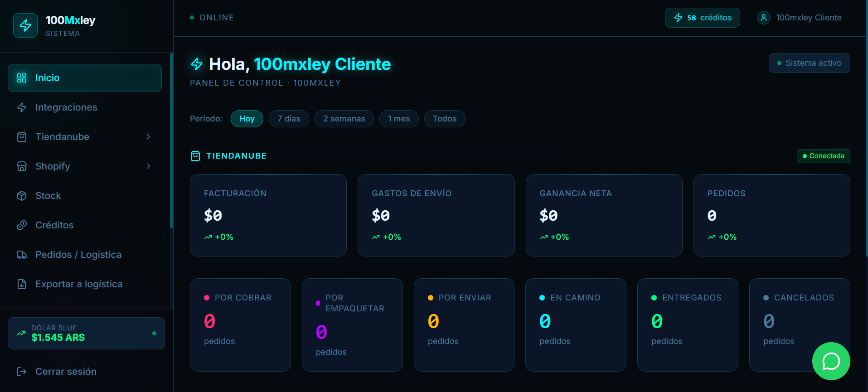Image resolution: width=868 pixels, height=392 pixels.
Task: Click the +0% value under Facturación
Action: pyautogui.click(x=224, y=237)
